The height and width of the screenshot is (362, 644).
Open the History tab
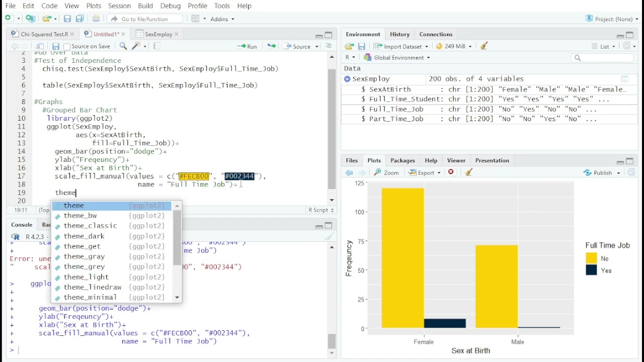399,34
